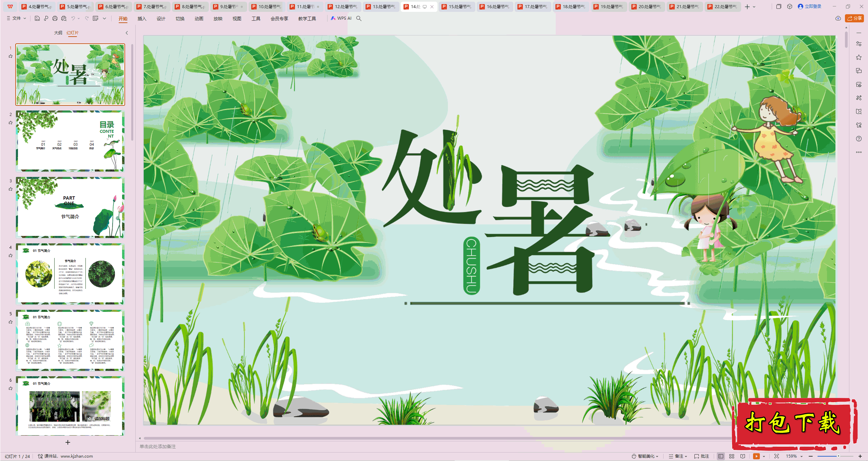Viewport: 868px width, 461px height.
Task: Select slide 3 PART ONE thumbnail
Action: (70, 207)
